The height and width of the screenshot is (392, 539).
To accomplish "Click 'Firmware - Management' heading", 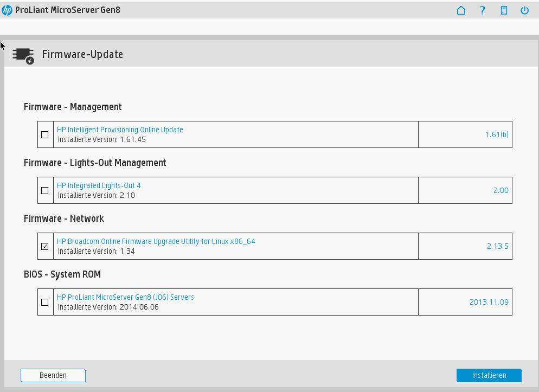I will click(73, 107).
